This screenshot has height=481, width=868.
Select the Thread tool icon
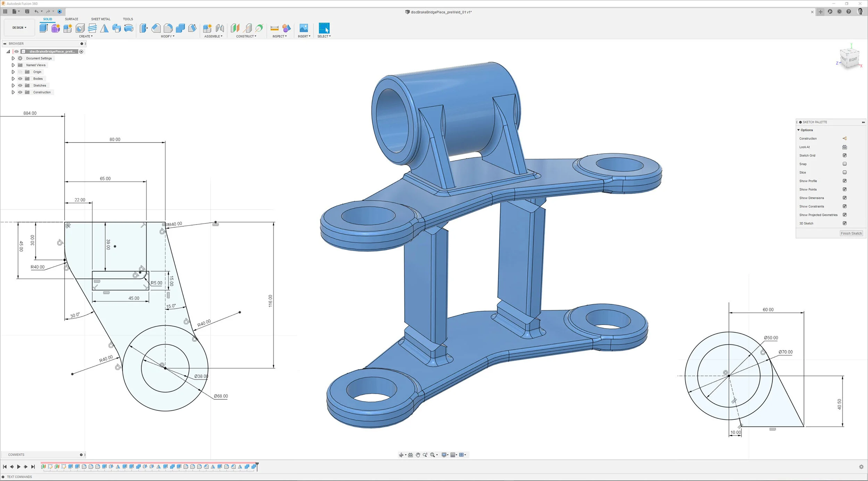(92, 28)
